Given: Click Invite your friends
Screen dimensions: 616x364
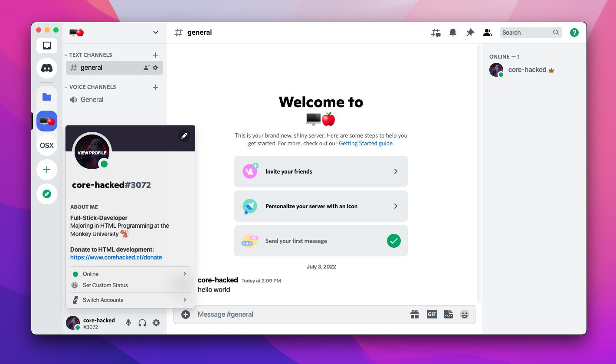Looking at the screenshot, I should [321, 171].
